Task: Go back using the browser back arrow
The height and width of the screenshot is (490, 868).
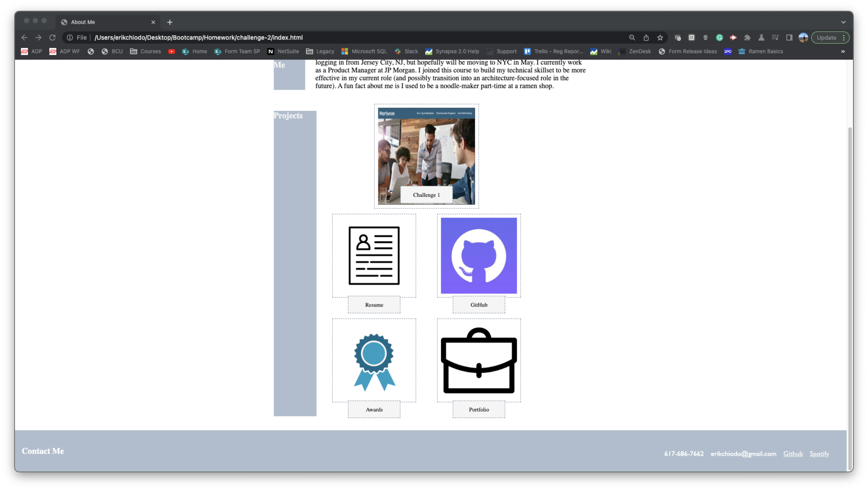Action: coord(24,38)
